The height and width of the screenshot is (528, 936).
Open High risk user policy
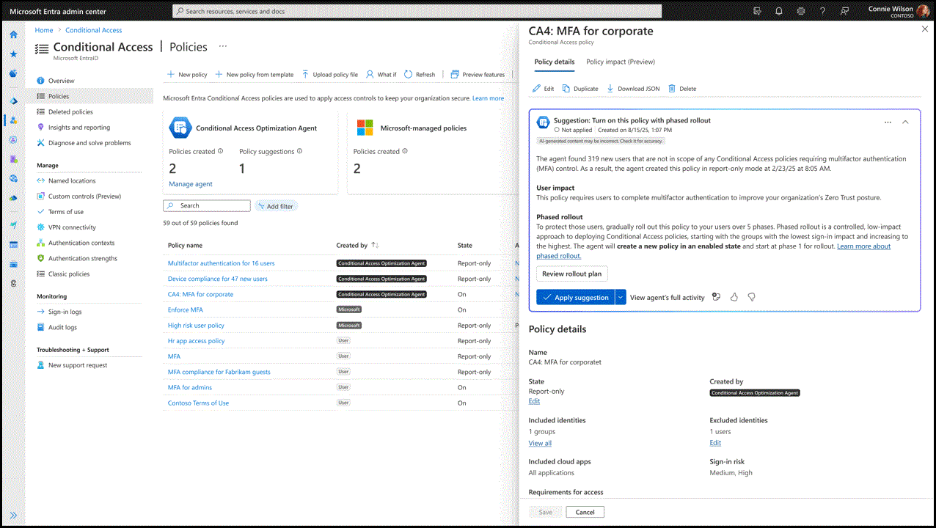(x=196, y=325)
